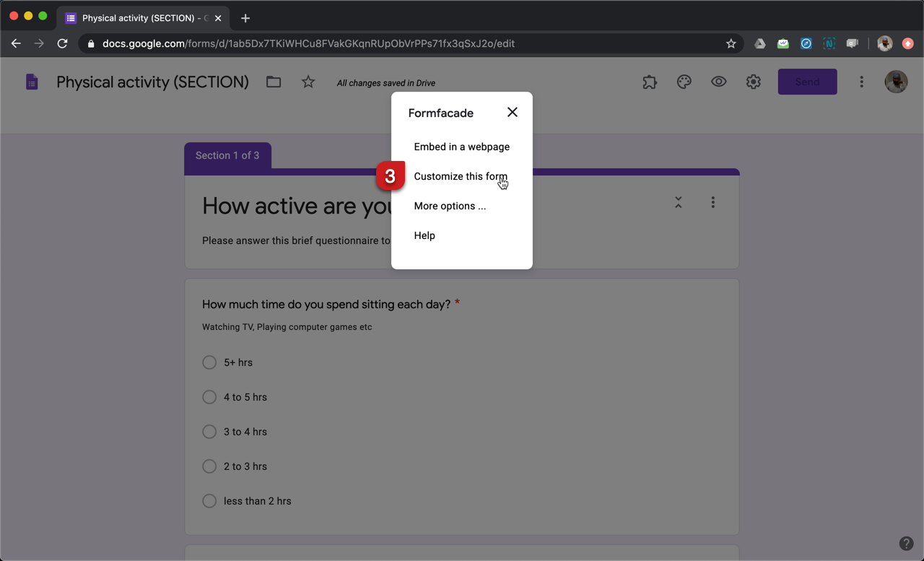Click the purple Google Forms document icon

32,82
